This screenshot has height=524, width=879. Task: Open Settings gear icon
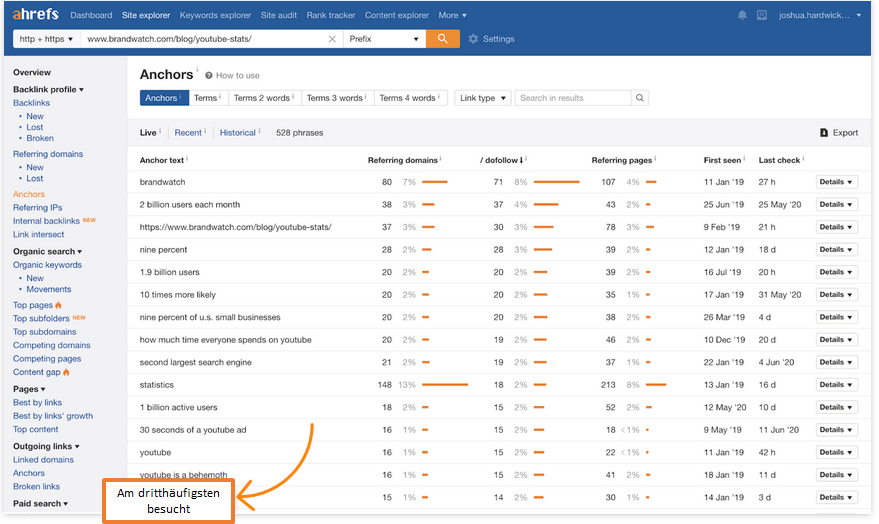tap(473, 39)
